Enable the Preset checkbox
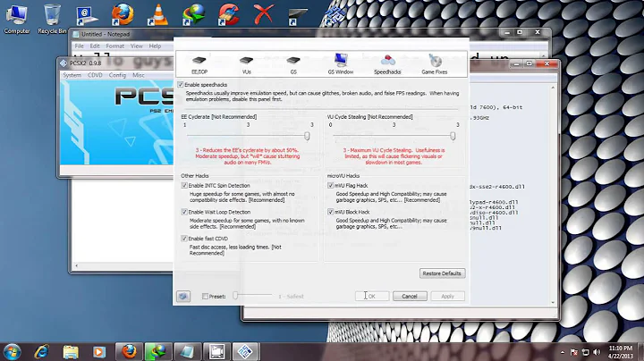644x361 pixels. click(x=205, y=296)
